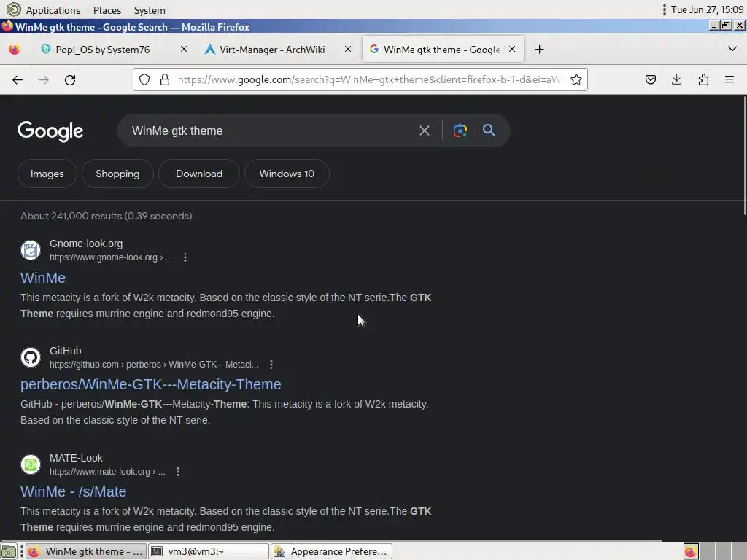Open the Applications menu
Screen dimensions: 747x560
tap(53, 10)
